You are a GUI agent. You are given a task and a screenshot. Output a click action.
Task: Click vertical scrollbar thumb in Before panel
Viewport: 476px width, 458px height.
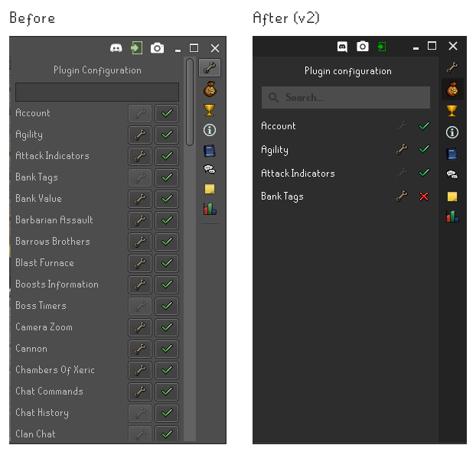tap(190, 102)
